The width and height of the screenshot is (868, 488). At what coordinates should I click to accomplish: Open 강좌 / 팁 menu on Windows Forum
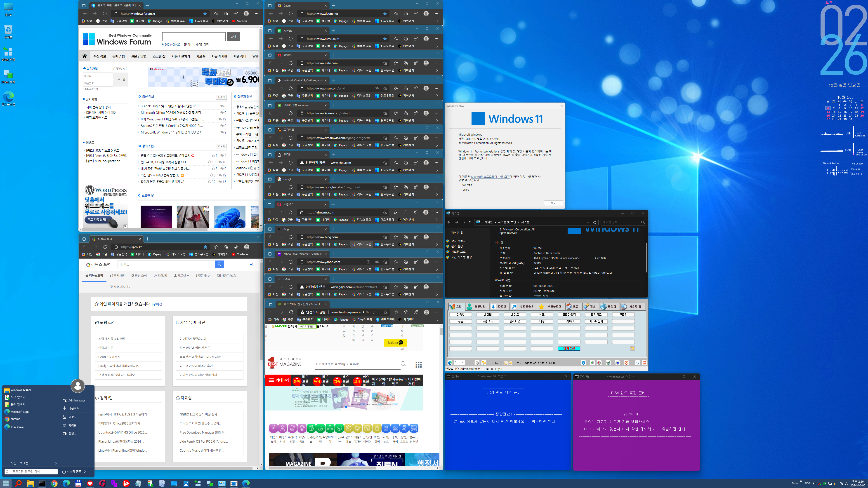point(118,56)
